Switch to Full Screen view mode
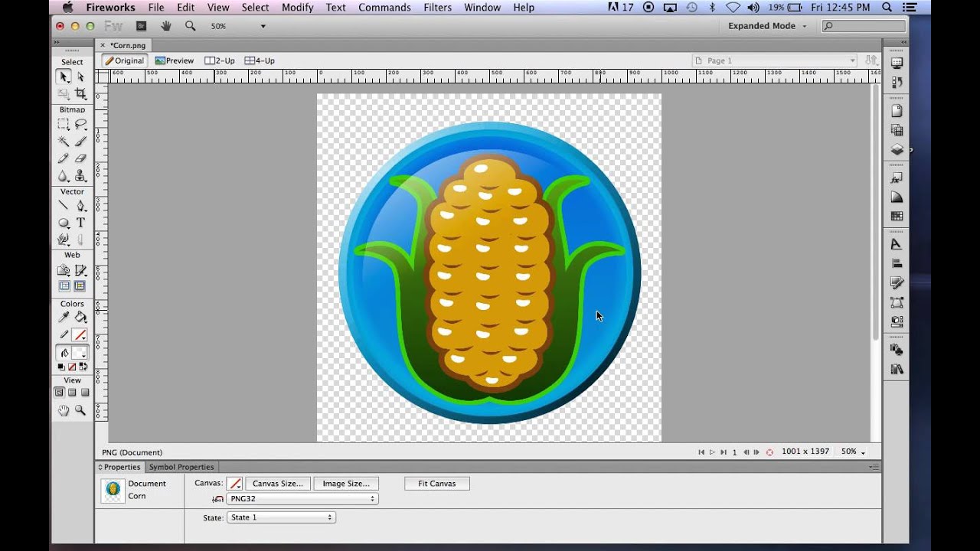Viewport: 980px width, 551px height. click(x=85, y=393)
